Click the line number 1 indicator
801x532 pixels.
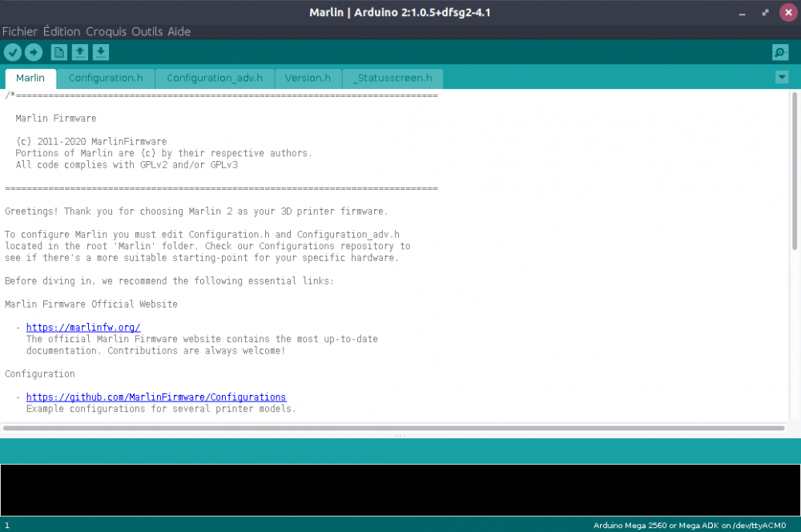[x=7, y=526]
